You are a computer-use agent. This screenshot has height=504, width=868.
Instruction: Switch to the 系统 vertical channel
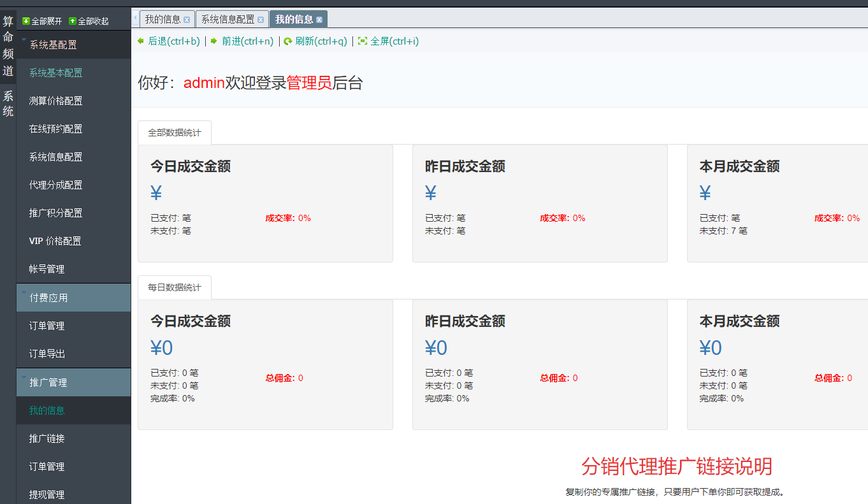[x=8, y=103]
